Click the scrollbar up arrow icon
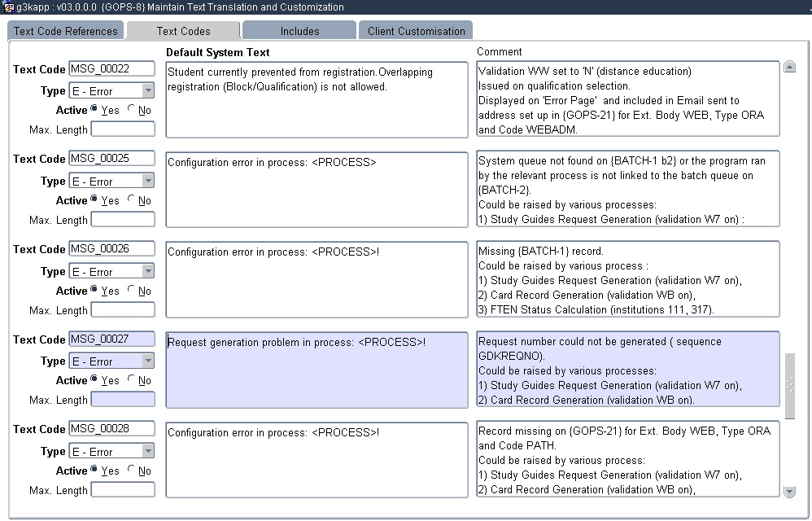 pos(788,66)
